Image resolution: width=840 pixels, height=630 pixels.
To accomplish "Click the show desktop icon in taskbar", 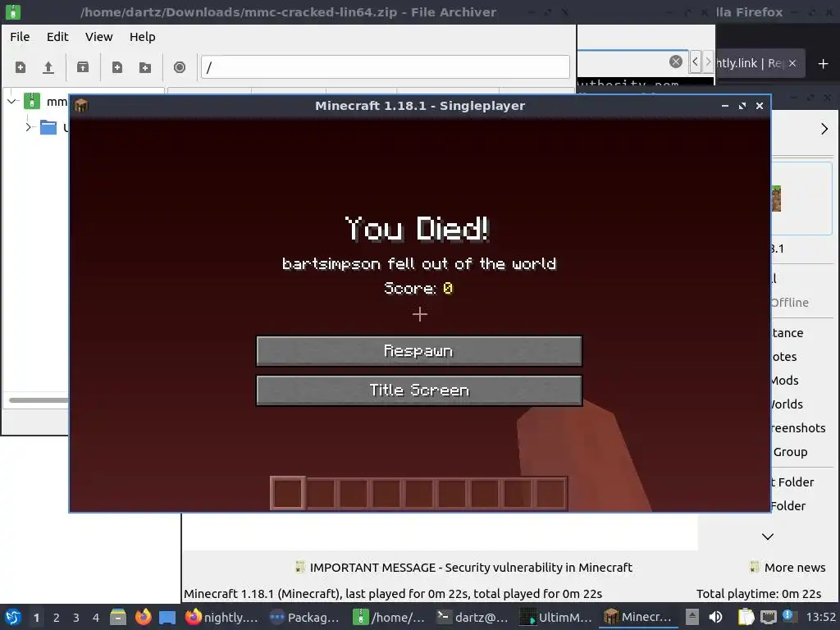I will [x=167, y=618].
